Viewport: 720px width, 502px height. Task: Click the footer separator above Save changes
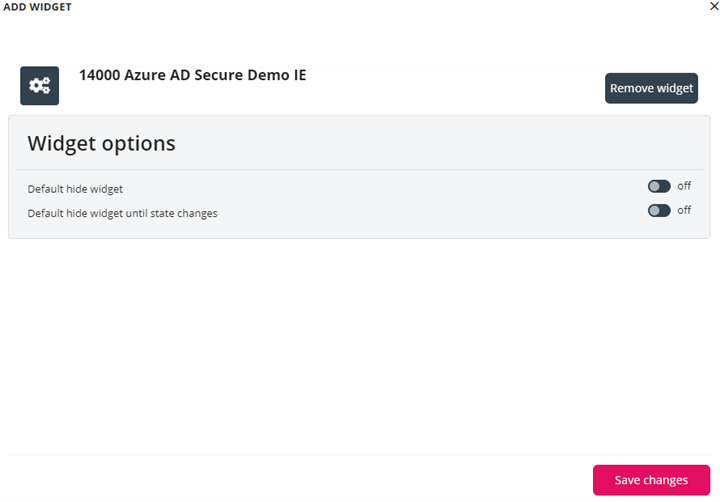click(x=360, y=455)
